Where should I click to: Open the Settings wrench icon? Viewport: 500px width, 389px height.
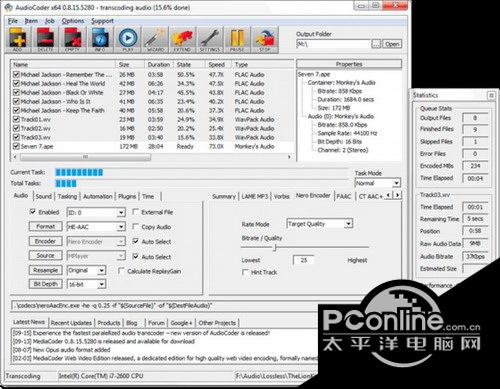pos(210,40)
